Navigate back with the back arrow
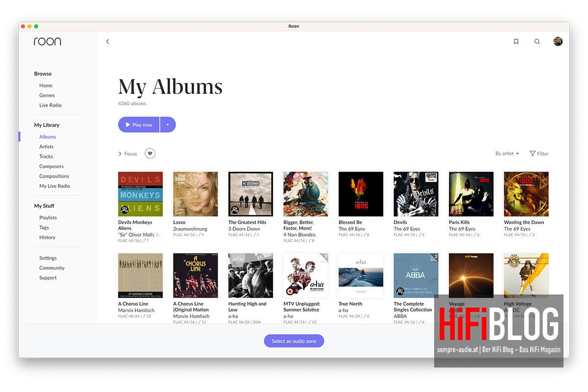This screenshot has height=392, width=588. pyautogui.click(x=107, y=41)
